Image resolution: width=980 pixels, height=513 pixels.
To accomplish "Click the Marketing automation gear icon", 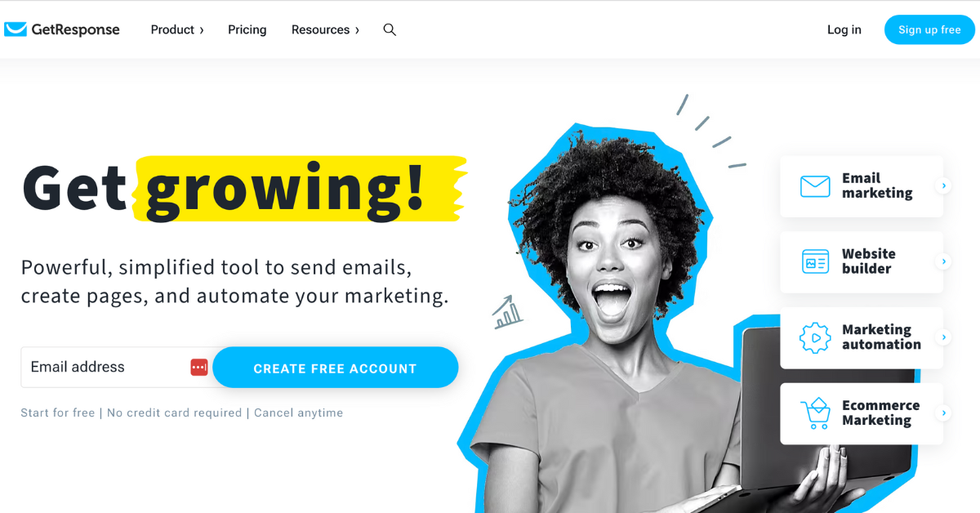I will (815, 337).
